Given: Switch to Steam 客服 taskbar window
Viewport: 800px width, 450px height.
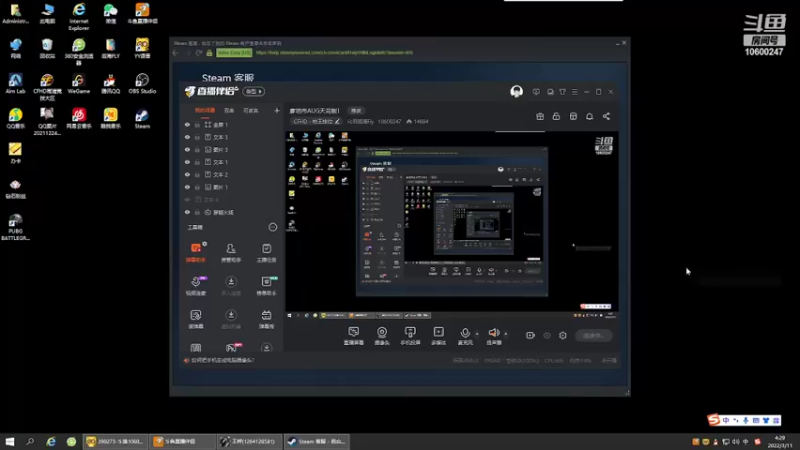Looking at the screenshot, I should 316,441.
